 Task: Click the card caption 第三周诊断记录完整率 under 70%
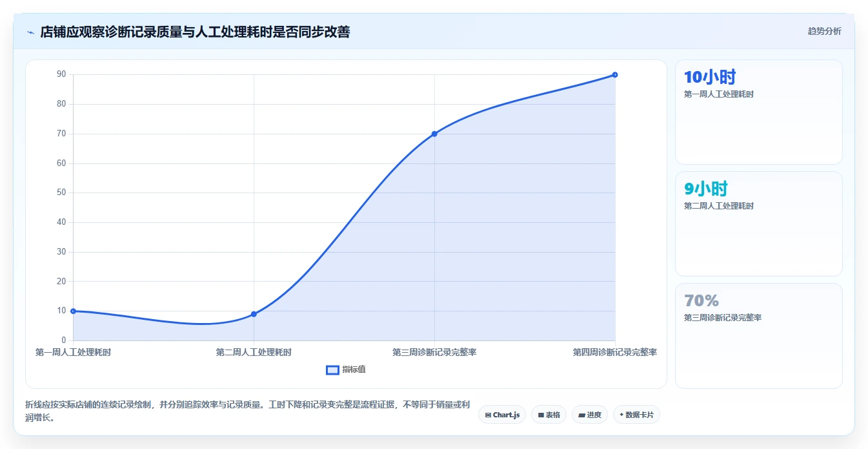tap(723, 318)
